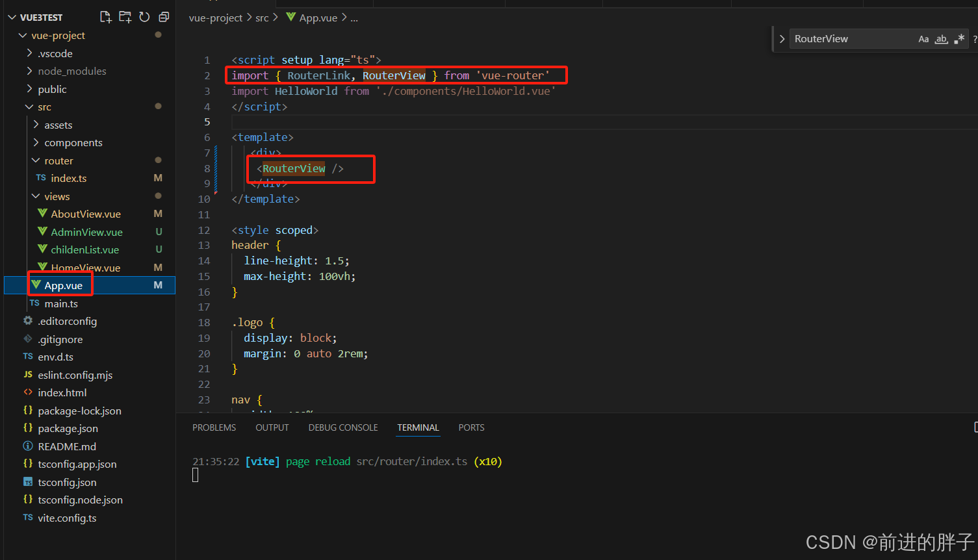Toggle Use Regular Expression in find widget
978x560 pixels.
pyautogui.click(x=959, y=39)
